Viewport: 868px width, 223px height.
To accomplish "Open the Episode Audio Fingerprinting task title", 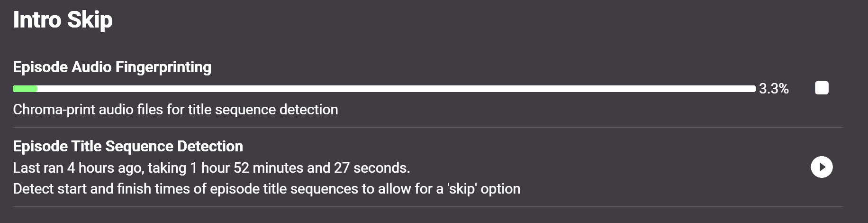I will [x=112, y=67].
